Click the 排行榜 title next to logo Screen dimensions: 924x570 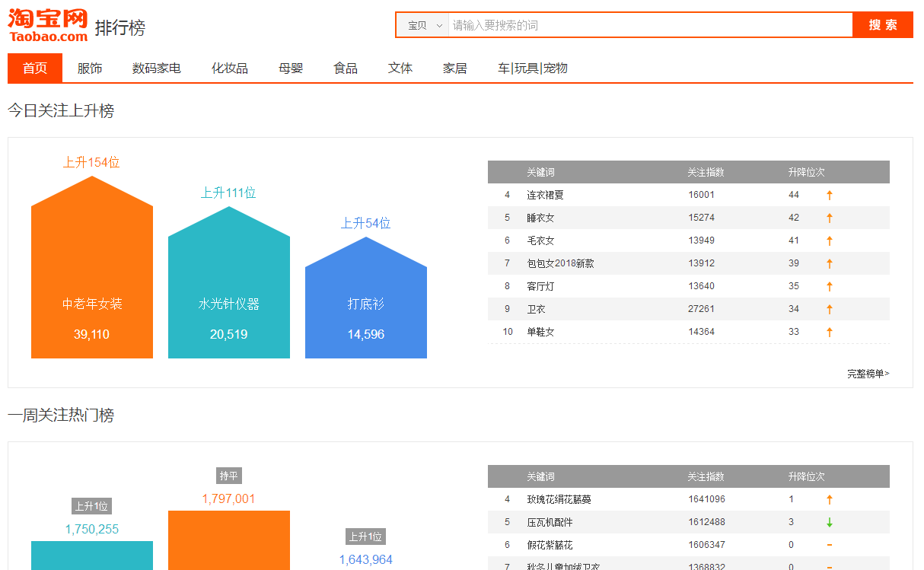coord(120,28)
